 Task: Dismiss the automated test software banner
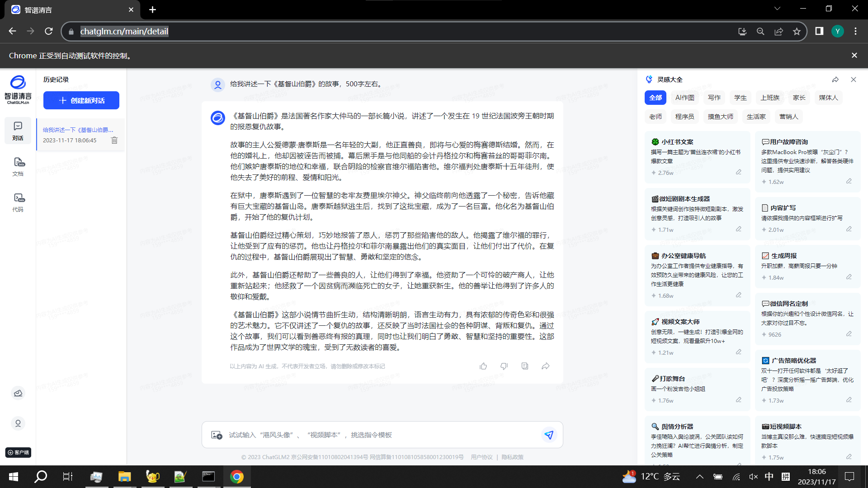854,55
